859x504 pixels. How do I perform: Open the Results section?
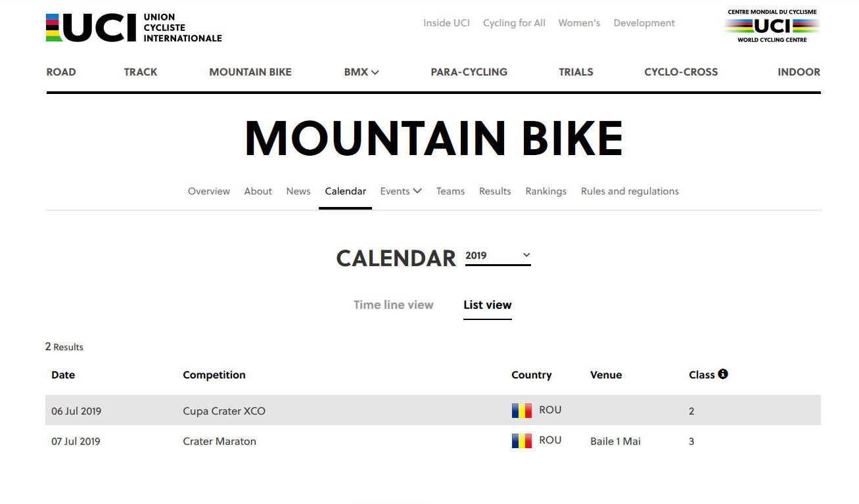[495, 191]
